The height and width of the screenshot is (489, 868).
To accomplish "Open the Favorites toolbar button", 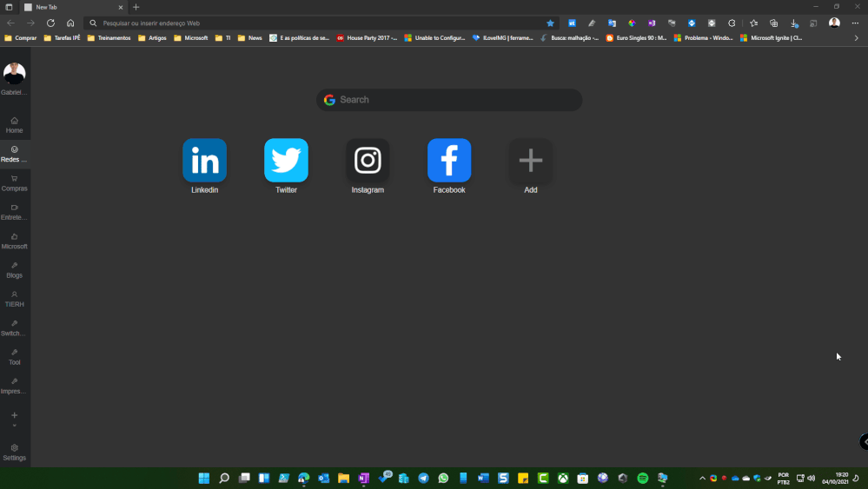I will pos(753,23).
